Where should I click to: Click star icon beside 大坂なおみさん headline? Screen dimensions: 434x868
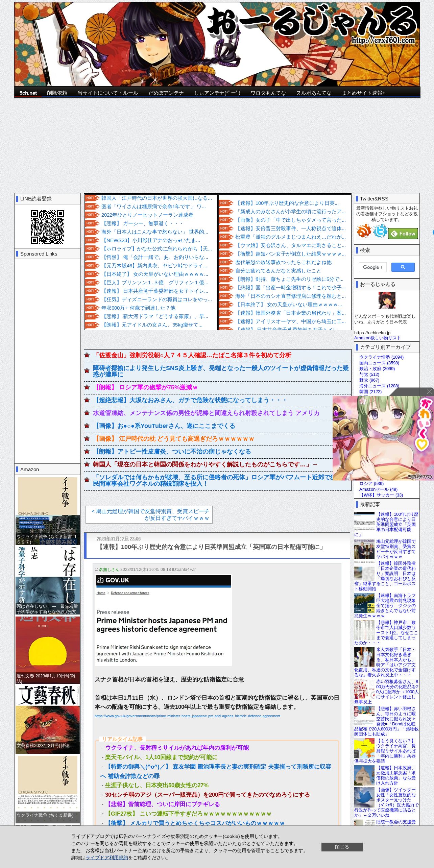pos(87,400)
